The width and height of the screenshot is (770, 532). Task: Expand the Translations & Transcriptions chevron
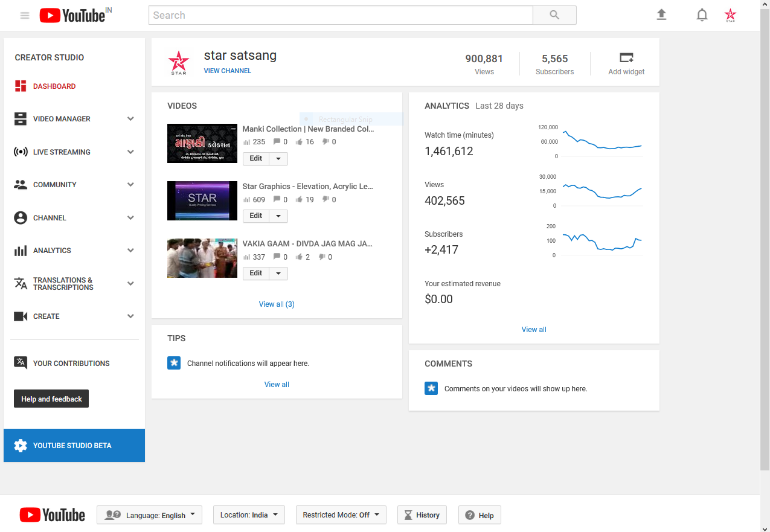coord(130,283)
